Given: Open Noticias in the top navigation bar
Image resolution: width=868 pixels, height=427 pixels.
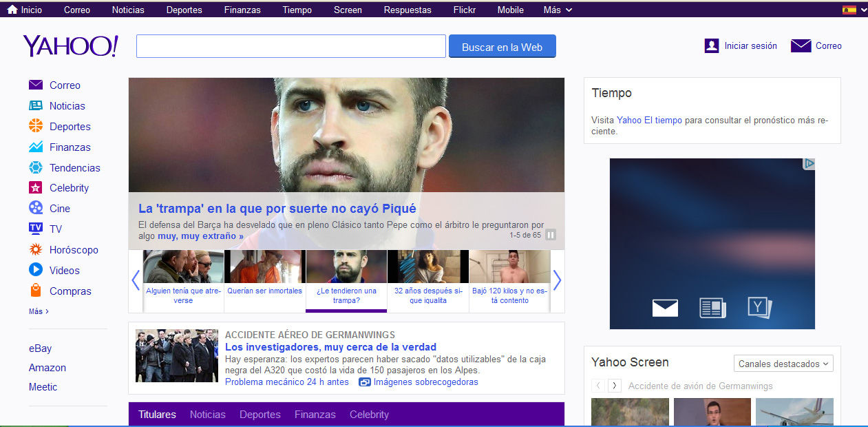Looking at the screenshot, I should (128, 10).
